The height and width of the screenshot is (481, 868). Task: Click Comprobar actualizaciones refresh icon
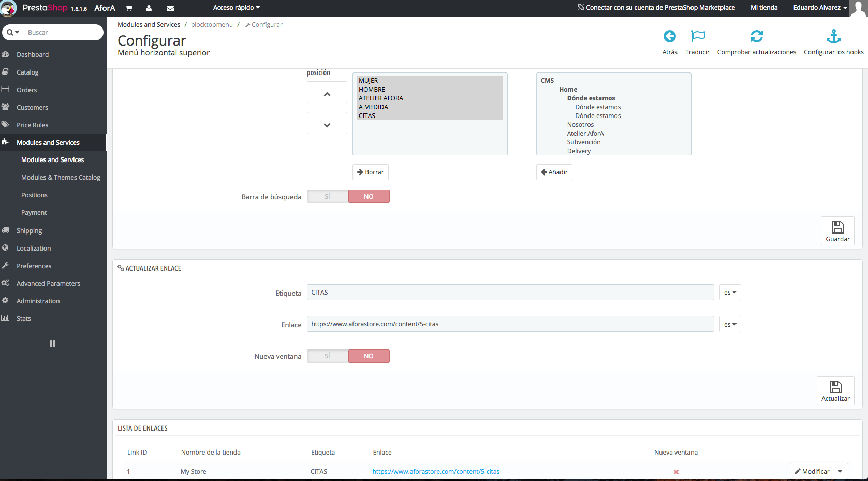point(757,36)
